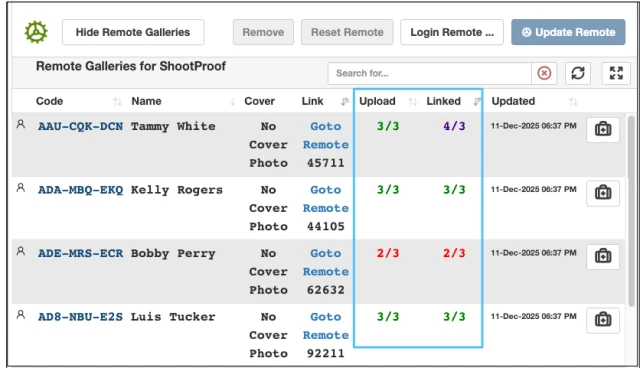Click medical kit icon for Luis Tucker
Screen dimensions: 640x368
click(x=603, y=320)
